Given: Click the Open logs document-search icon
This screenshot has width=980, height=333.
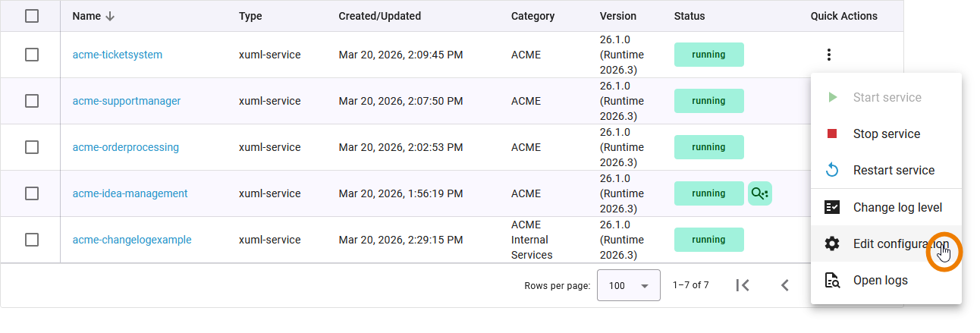Looking at the screenshot, I should (x=832, y=281).
